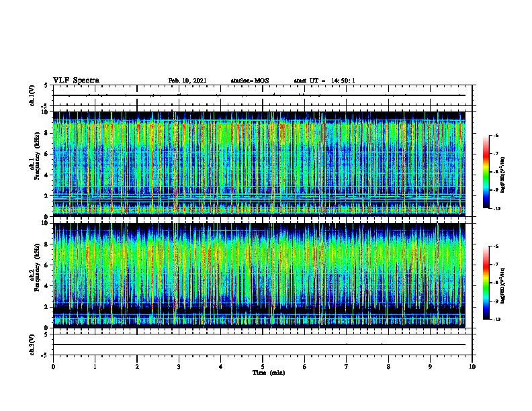
Task: Click inside the ch.2 spectrogram panel
Action: [x=259, y=275]
